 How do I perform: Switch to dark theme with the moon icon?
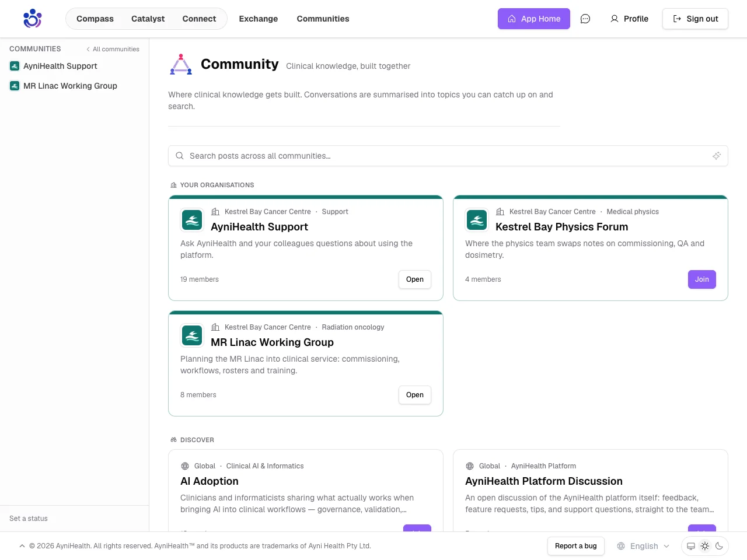pyautogui.click(x=719, y=546)
